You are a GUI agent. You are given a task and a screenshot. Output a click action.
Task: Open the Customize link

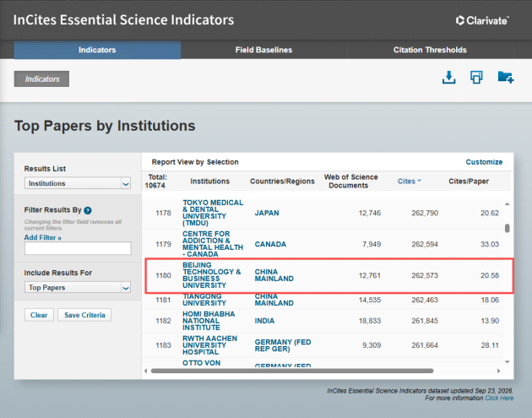click(484, 162)
